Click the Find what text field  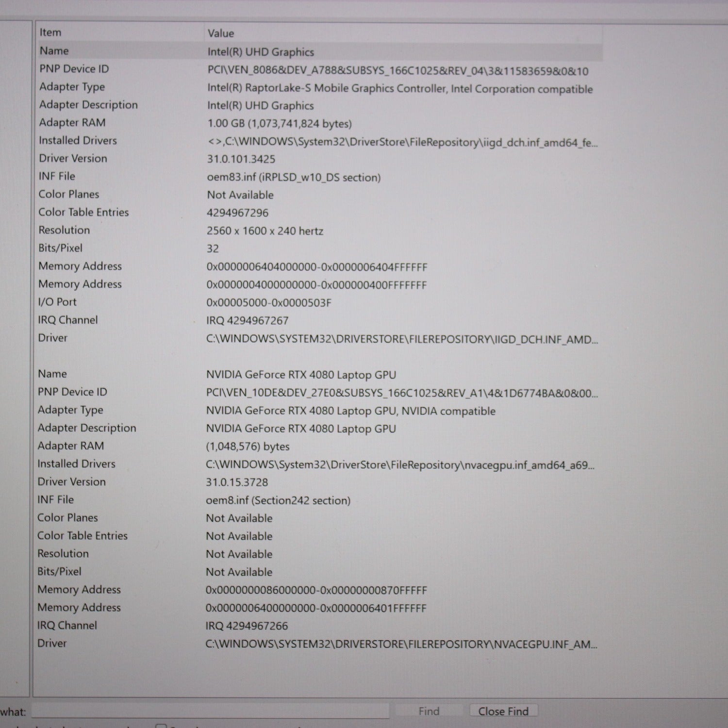[210, 711]
